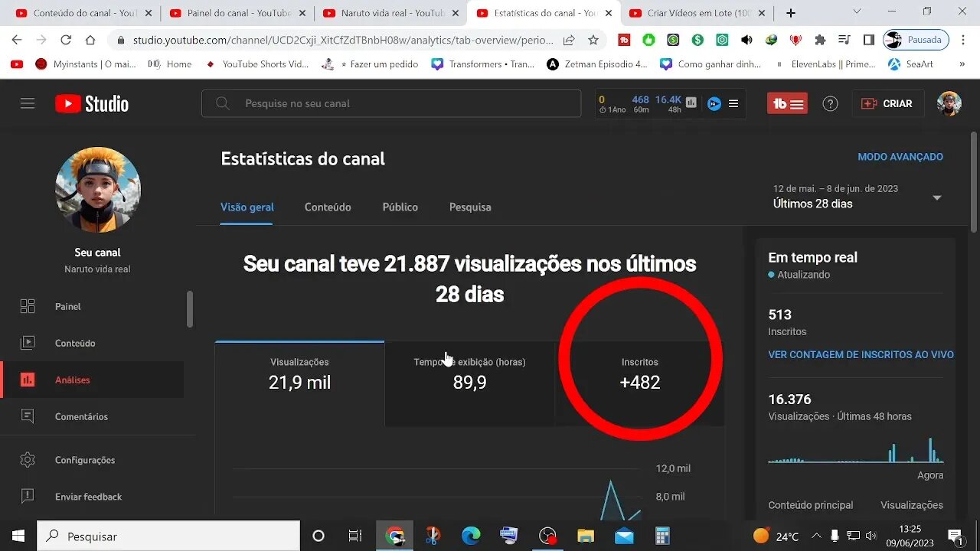Open the account avatar in Studio header
The height and width of the screenshot is (551, 980).
[x=949, y=103]
